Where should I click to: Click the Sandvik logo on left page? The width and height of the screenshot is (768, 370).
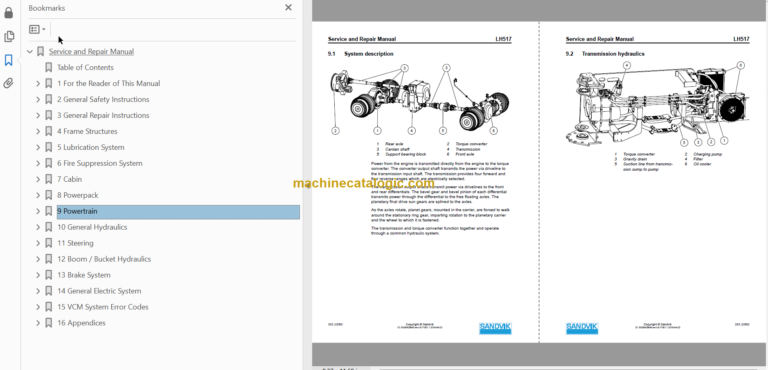click(x=495, y=328)
